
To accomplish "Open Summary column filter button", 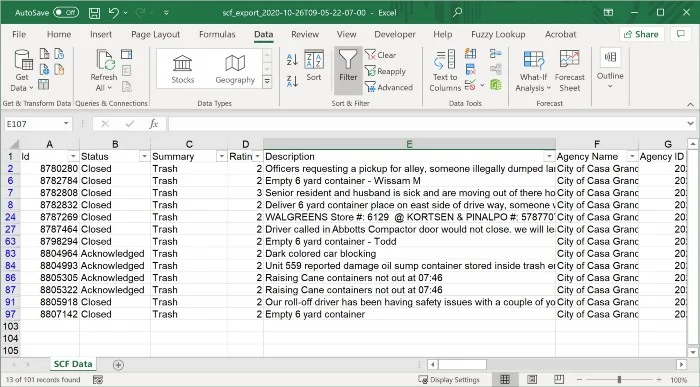I will click(x=221, y=157).
